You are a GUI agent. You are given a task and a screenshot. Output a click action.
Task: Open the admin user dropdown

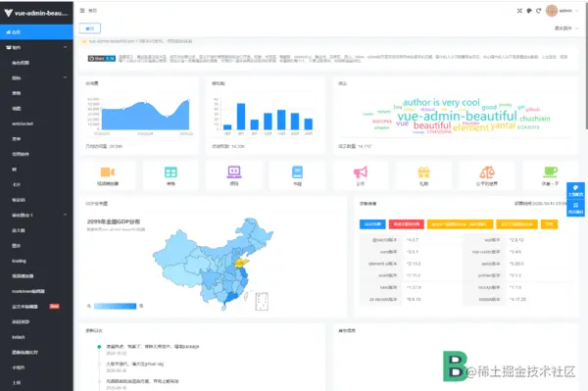click(568, 11)
